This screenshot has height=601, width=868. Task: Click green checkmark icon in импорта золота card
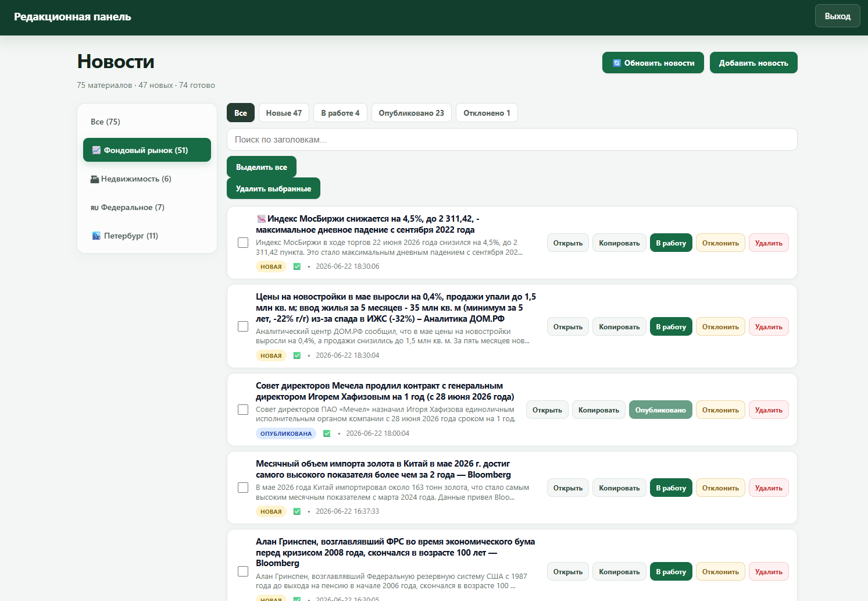pos(297,511)
